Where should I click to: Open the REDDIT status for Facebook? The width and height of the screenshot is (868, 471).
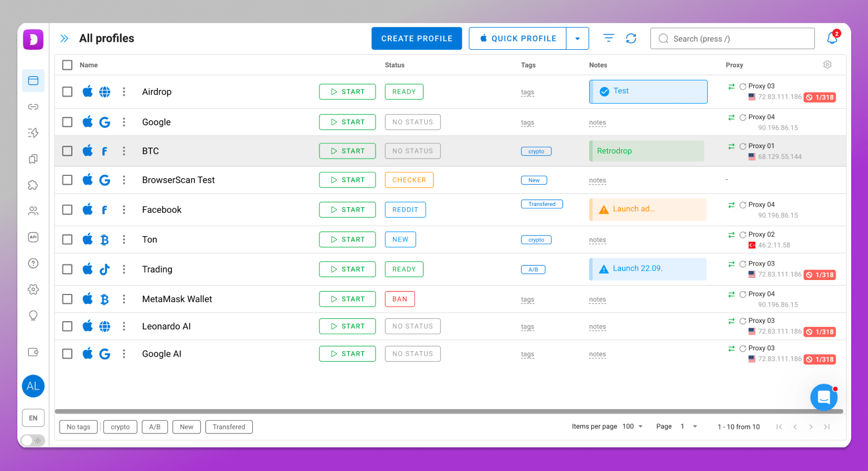coord(405,209)
